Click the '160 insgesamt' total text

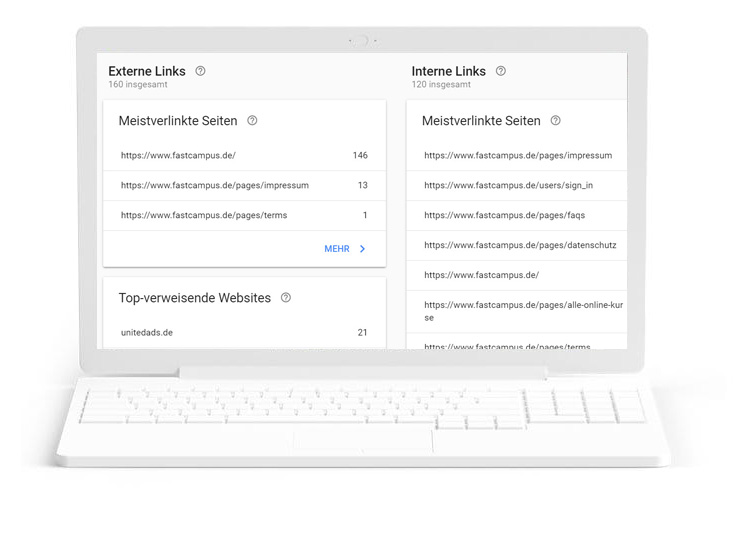tap(138, 85)
